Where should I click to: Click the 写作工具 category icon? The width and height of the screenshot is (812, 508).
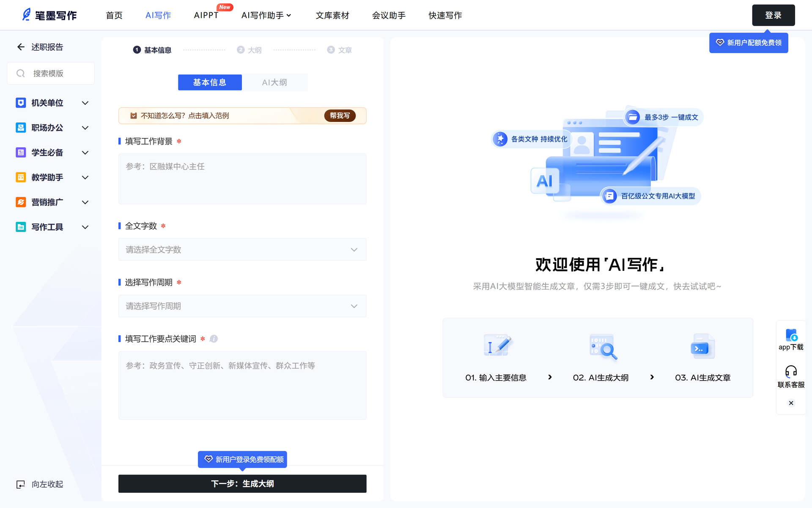tap(21, 227)
